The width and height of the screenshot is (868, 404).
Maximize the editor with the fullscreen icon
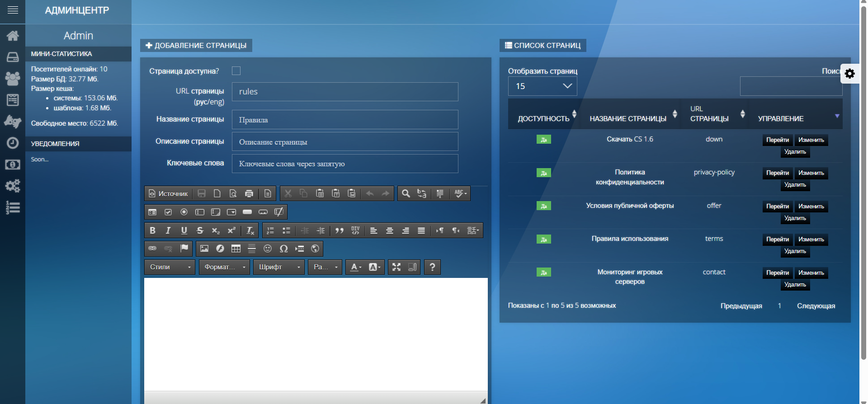pos(396,267)
